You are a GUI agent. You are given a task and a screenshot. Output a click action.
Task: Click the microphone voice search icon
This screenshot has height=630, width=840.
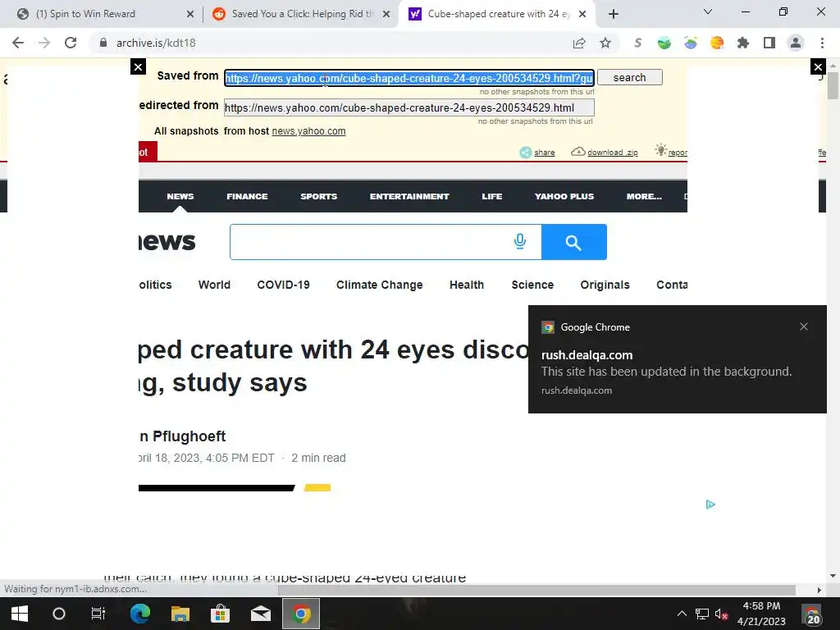click(x=519, y=242)
